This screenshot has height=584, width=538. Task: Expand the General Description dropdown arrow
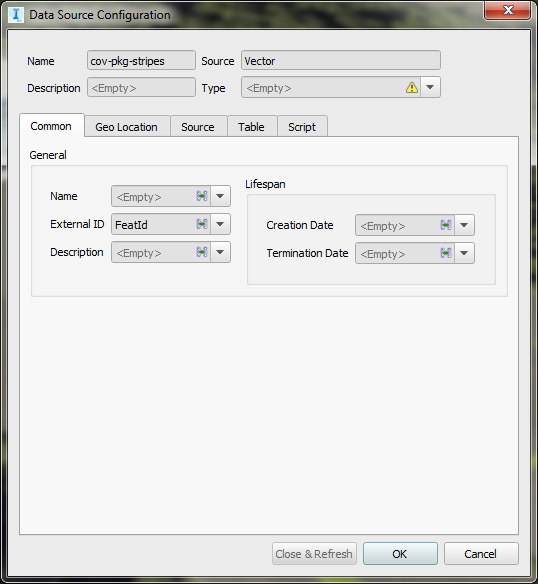(220, 252)
